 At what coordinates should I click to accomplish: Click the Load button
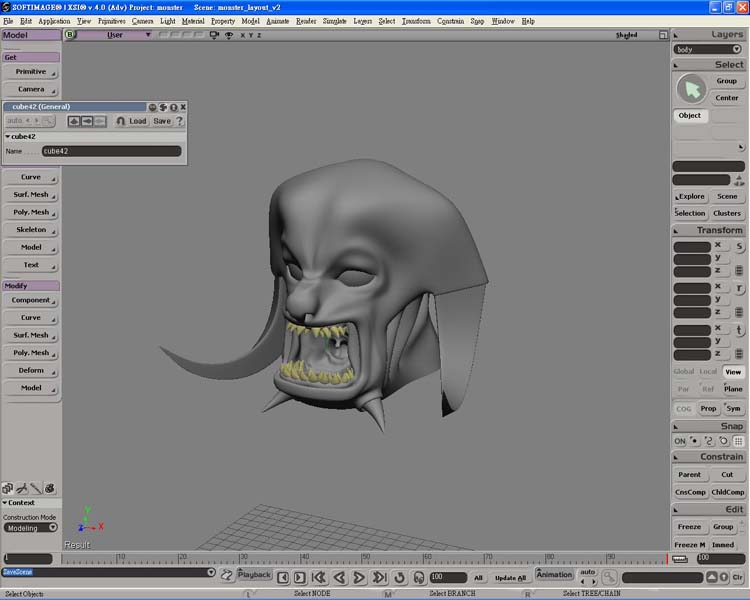coord(138,121)
